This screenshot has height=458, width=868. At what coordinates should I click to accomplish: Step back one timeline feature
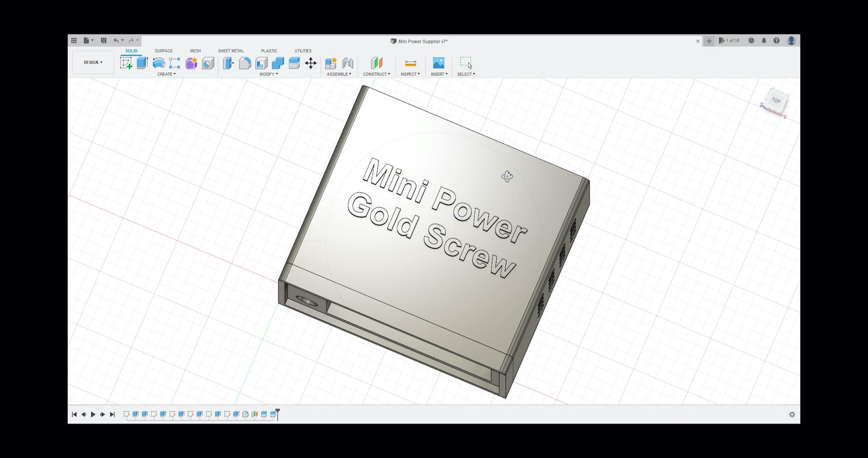pos(84,415)
